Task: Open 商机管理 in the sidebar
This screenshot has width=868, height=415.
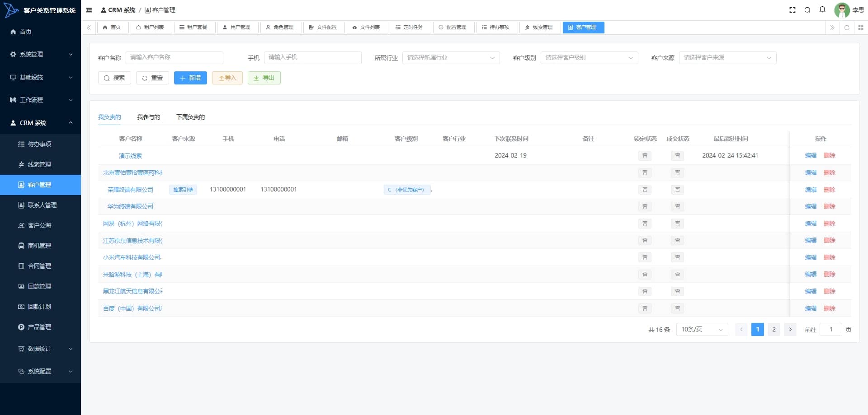Action: click(x=40, y=246)
